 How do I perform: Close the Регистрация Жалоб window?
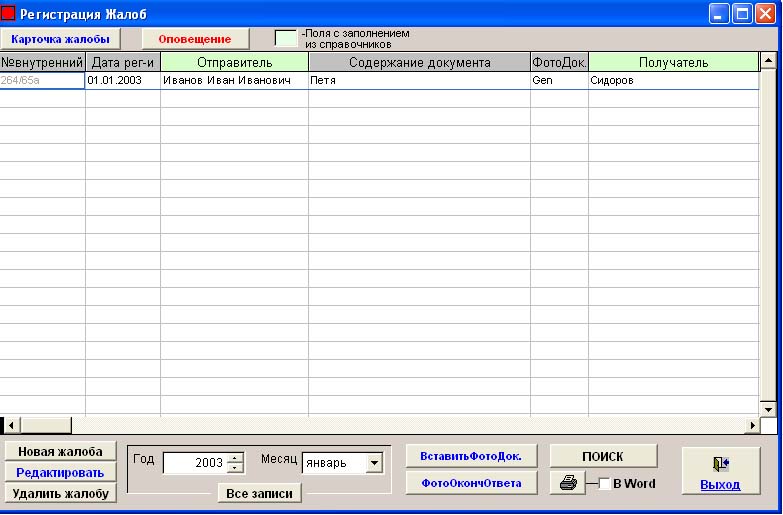tap(765, 14)
